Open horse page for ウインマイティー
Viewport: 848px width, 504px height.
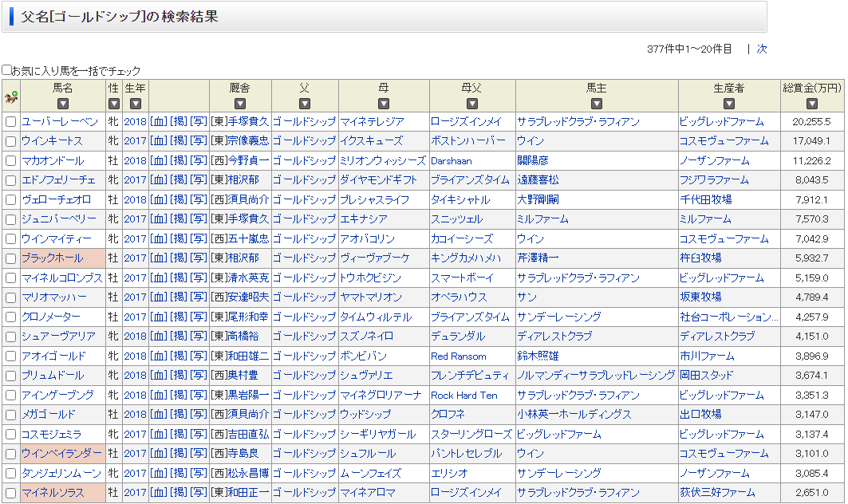(56, 239)
